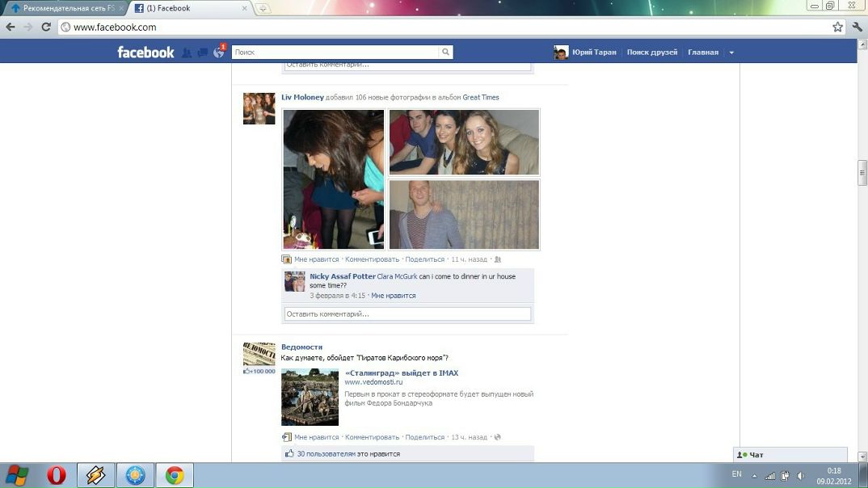
Task: Open the Great Times album link
Action: (x=480, y=98)
